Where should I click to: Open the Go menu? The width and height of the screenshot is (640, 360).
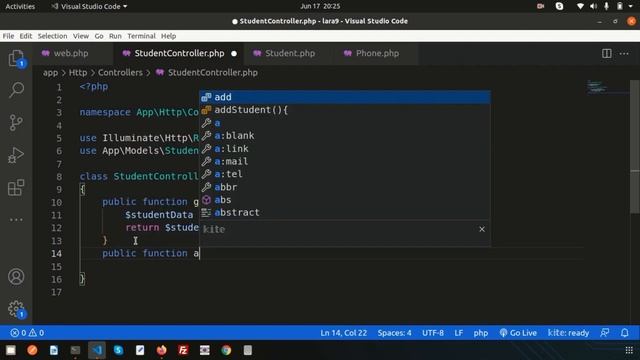[x=99, y=36]
